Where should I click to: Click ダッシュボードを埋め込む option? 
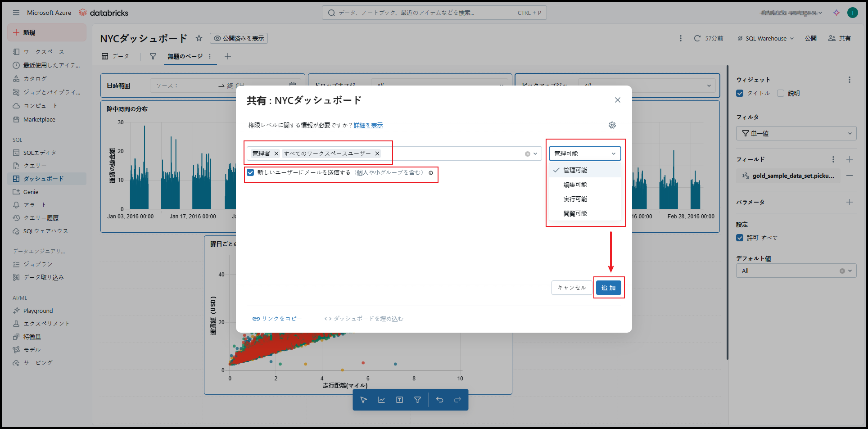[364, 319]
